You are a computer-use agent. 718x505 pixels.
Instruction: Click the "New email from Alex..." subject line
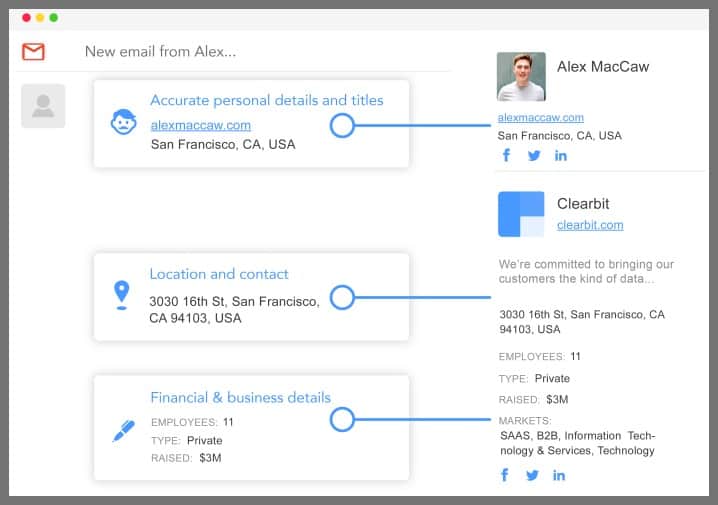pos(160,51)
